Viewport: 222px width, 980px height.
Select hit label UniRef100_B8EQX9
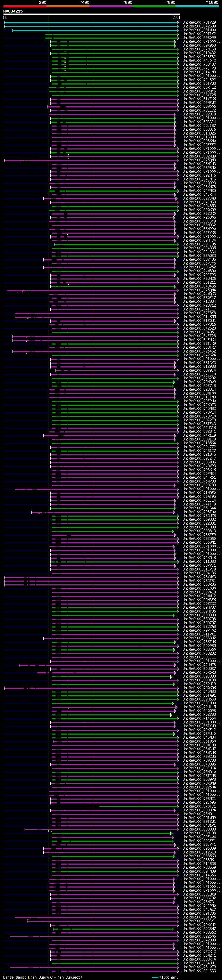coord(199,894)
